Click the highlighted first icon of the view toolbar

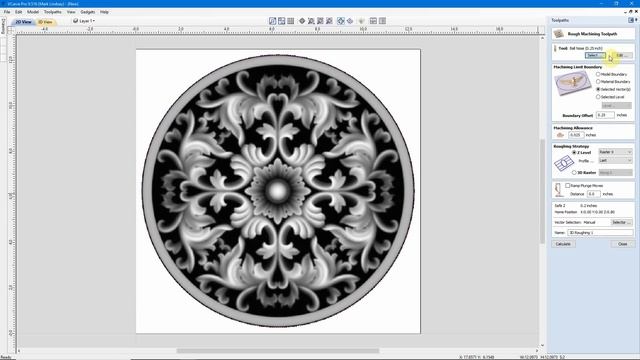(272, 21)
